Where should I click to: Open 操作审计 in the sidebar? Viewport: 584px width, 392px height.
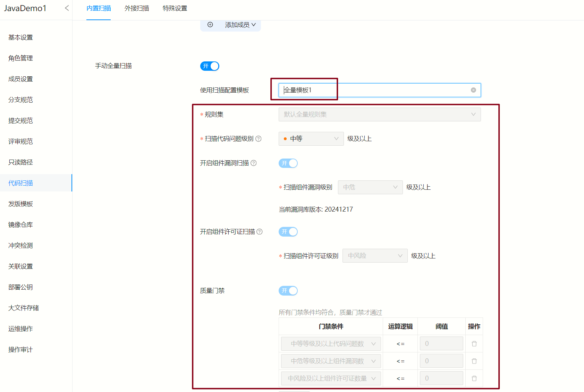pyautogui.click(x=20, y=350)
